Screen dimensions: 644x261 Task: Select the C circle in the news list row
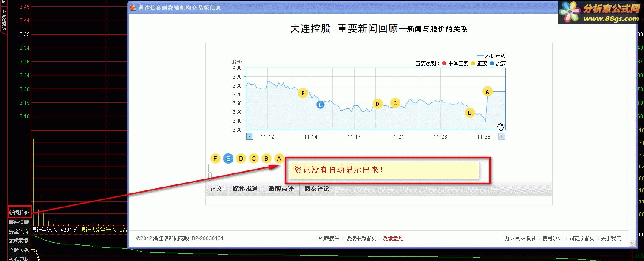[x=254, y=159]
